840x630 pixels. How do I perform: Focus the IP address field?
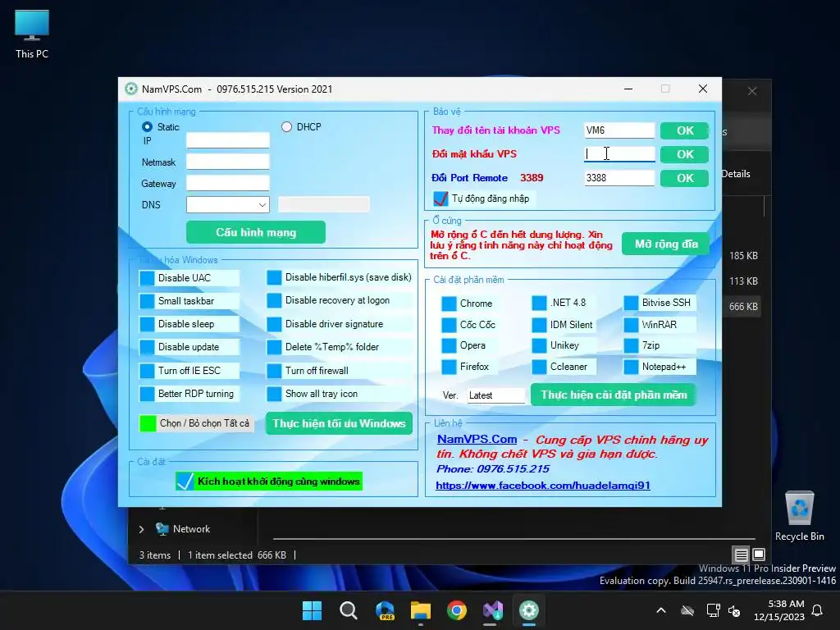tap(228, 140)
